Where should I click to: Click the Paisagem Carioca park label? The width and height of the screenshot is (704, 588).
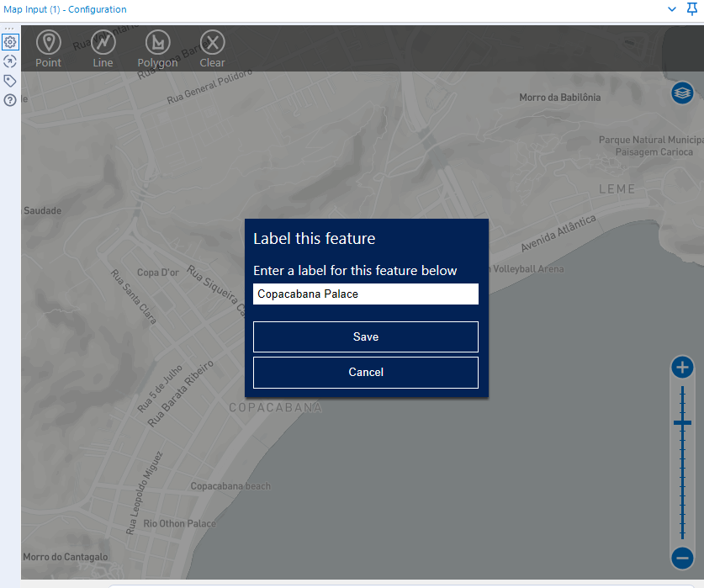pos(654,152)
